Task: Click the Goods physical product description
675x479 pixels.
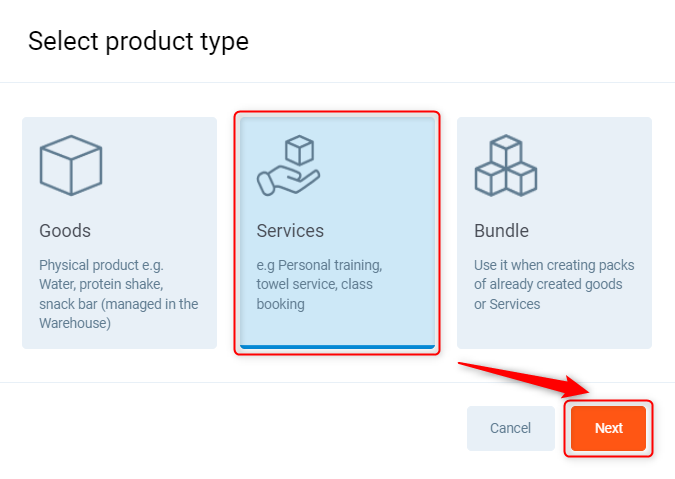Action: coord(118,294)
